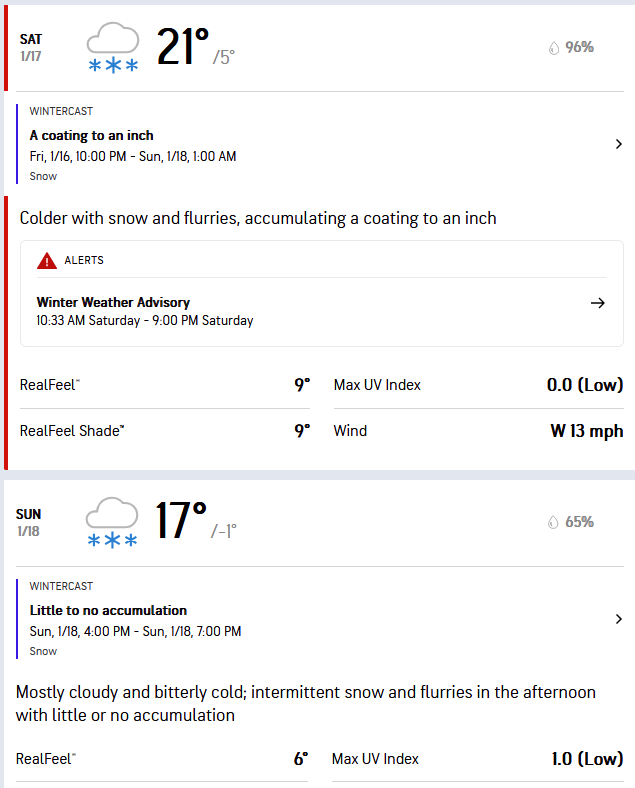Image resolution: width=635 pixels, height=788 pixels.
Task: Click Sunday's 17° high temperature
Action: coord(181,522)
